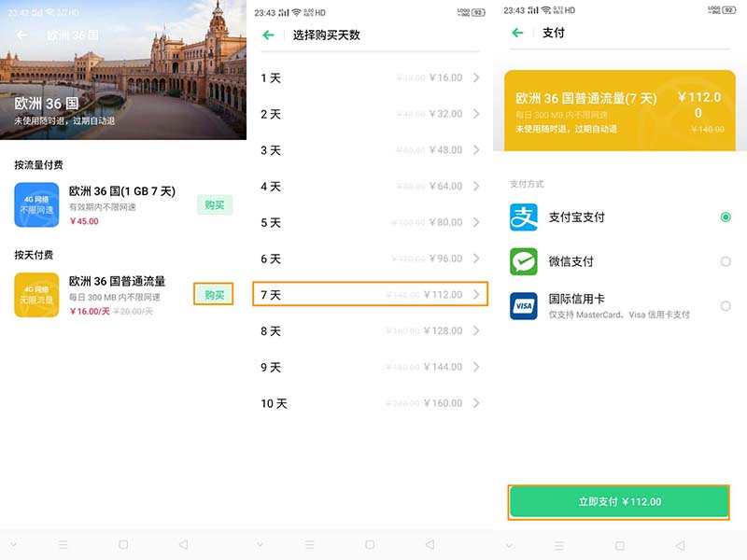Tap the 欧洲 36 国(1 GB 7 天) plan title
The height and width of the screenshot is (560, 747).
(122, 191)
